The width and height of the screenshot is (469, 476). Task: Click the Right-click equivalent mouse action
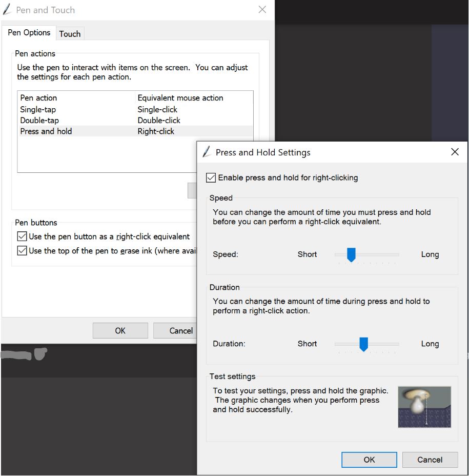(x=156, y=131)
